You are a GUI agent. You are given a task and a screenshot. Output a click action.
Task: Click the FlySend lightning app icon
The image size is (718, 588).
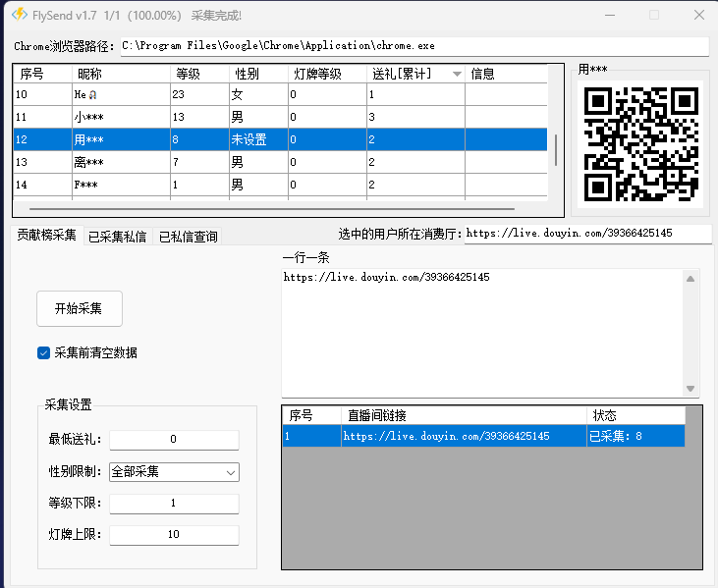(x=20, y=16)
